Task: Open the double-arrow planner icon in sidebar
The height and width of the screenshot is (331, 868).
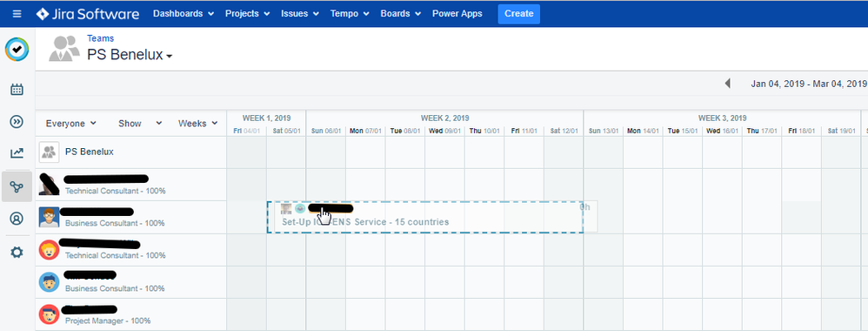Action: [x=17, y=122]
